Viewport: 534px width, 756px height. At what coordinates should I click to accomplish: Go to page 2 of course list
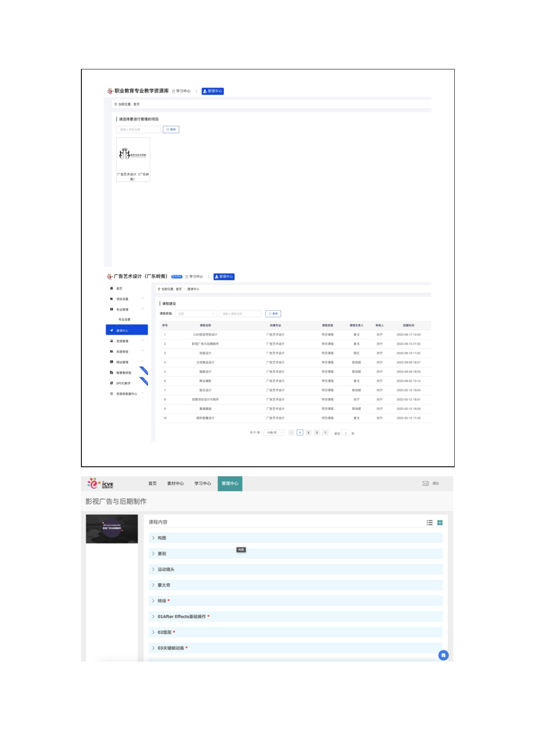[308, 432]
